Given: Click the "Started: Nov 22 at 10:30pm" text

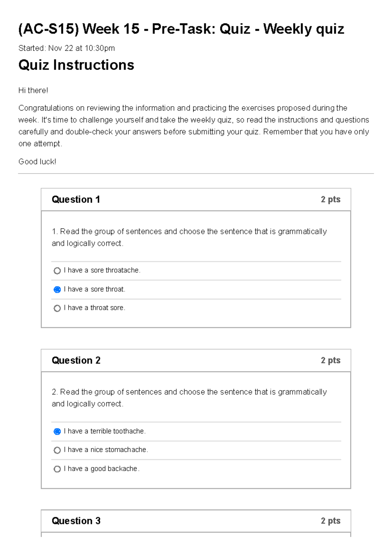Looking at the screenshot, I should pos(66,48).
